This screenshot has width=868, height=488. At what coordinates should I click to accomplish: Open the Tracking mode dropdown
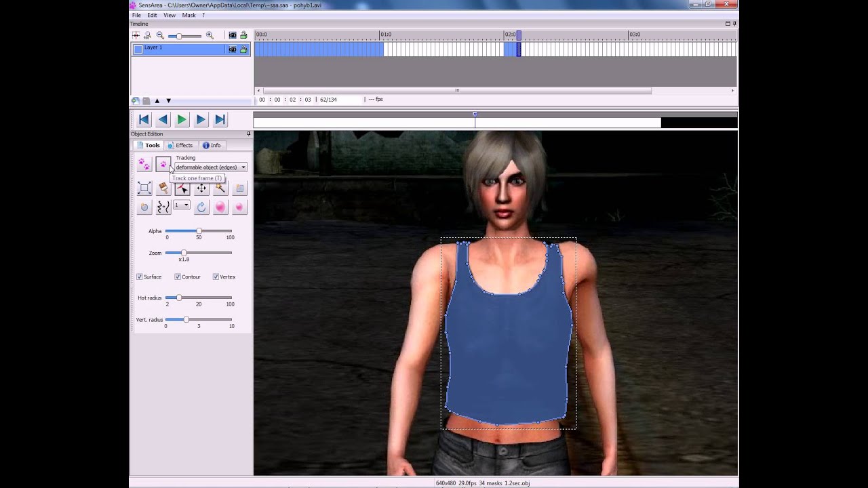tap(211, 167)
